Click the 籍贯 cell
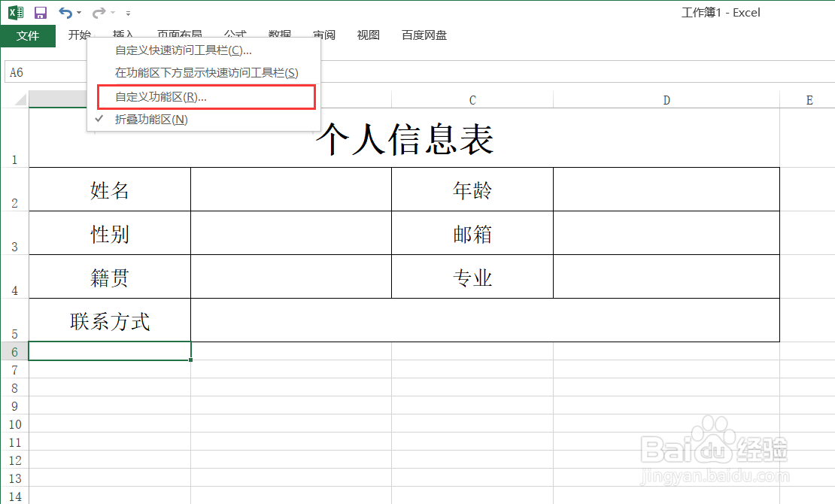 pyautogui.click(x=110, y=277)
